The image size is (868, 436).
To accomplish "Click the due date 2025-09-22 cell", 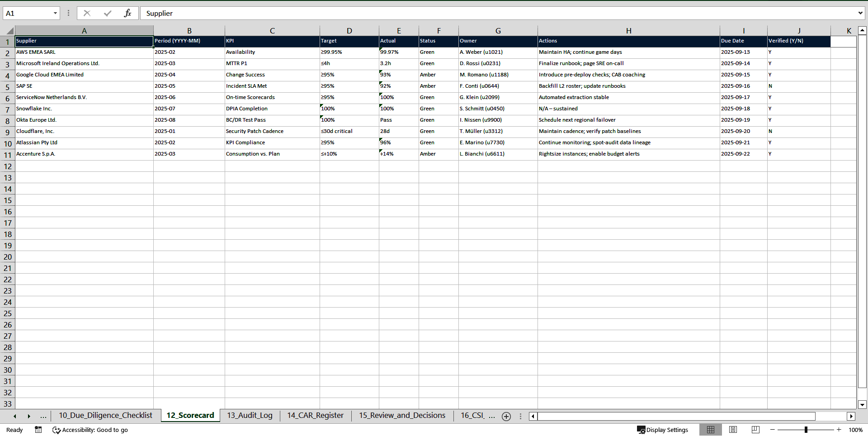I will (x=743, y=154).
